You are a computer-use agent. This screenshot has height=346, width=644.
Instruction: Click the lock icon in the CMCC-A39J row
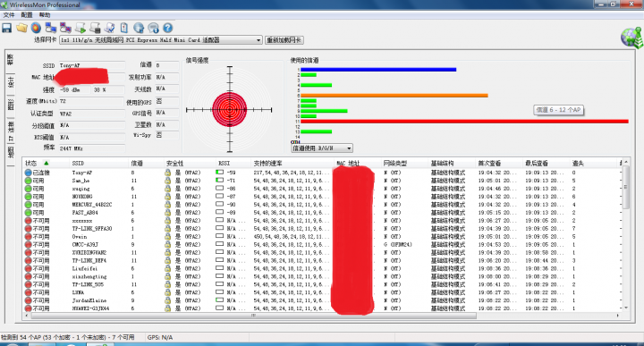pyautogui.click(x=167, y=245)
